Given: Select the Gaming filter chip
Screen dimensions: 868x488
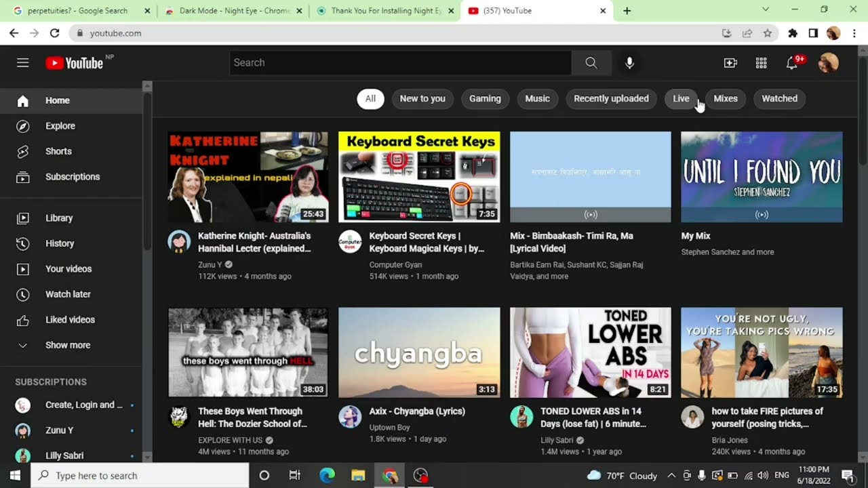Looking at the screenshot, I should pyautogui.click(x=485, y=99).
